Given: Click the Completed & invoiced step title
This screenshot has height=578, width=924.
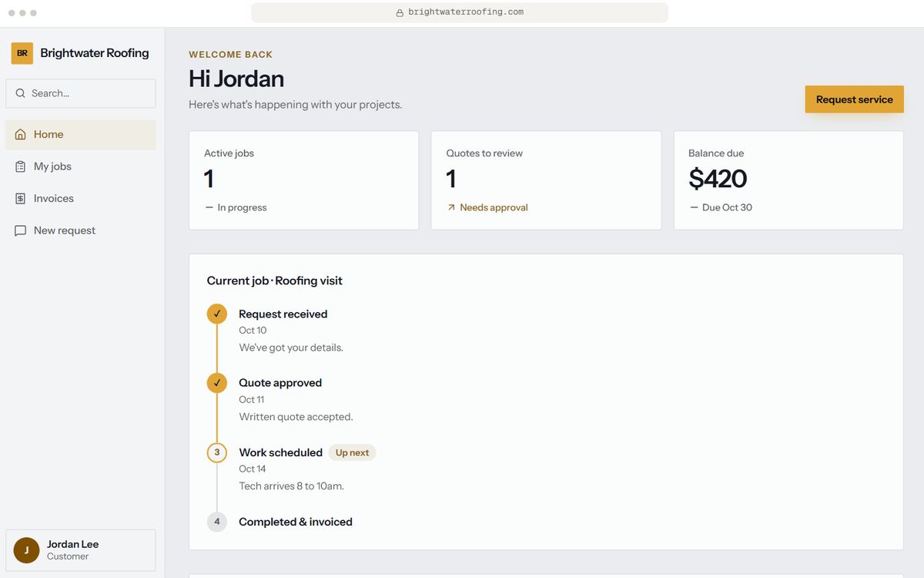Looking at the screenshot, I should click(296, 522).
